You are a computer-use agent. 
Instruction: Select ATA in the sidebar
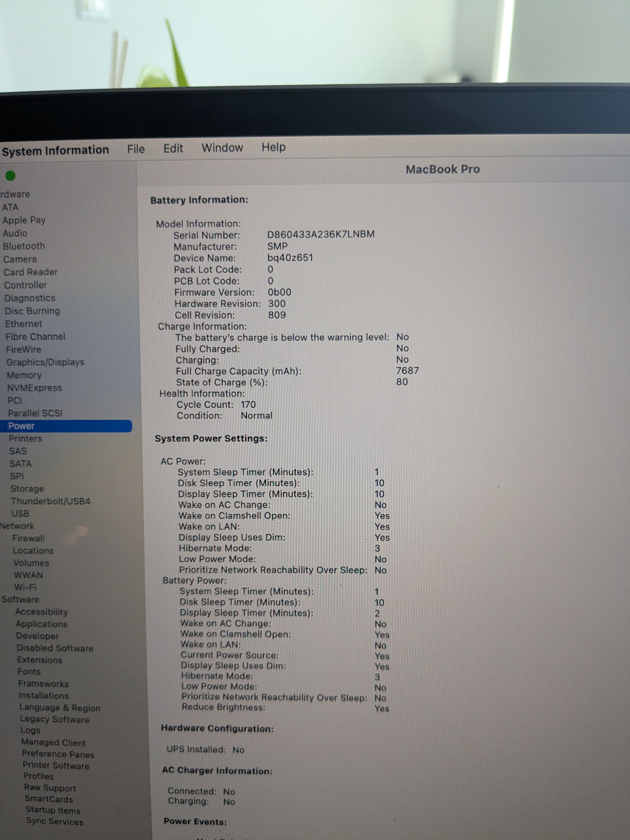click(10, 207)
